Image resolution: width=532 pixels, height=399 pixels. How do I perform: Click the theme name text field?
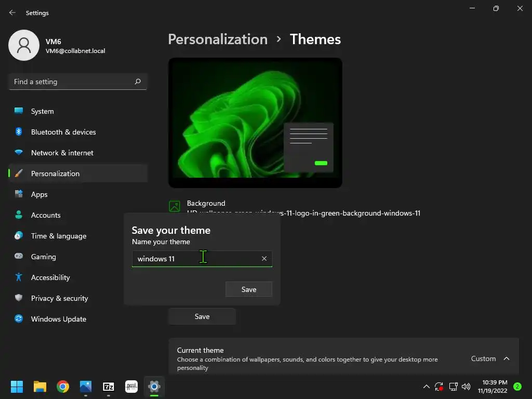click(202, 259)
